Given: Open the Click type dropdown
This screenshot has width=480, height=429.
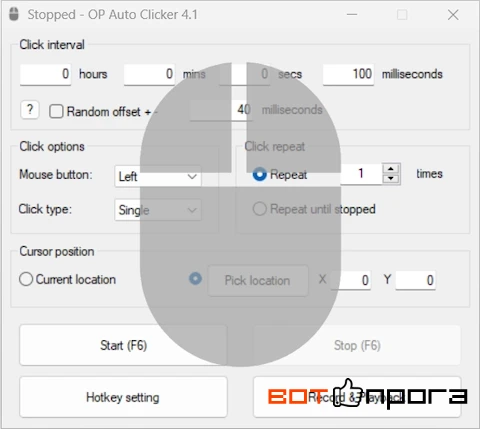Looking at the screenshot, I should (x=158, y=210).
